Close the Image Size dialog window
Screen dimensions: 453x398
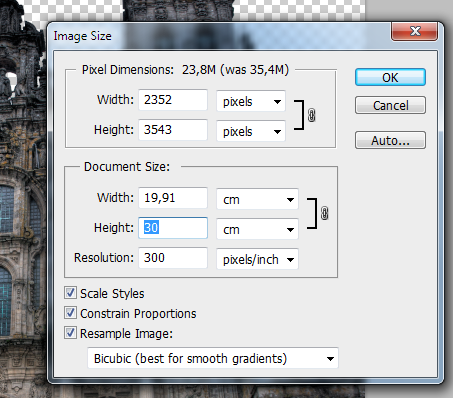414,31
